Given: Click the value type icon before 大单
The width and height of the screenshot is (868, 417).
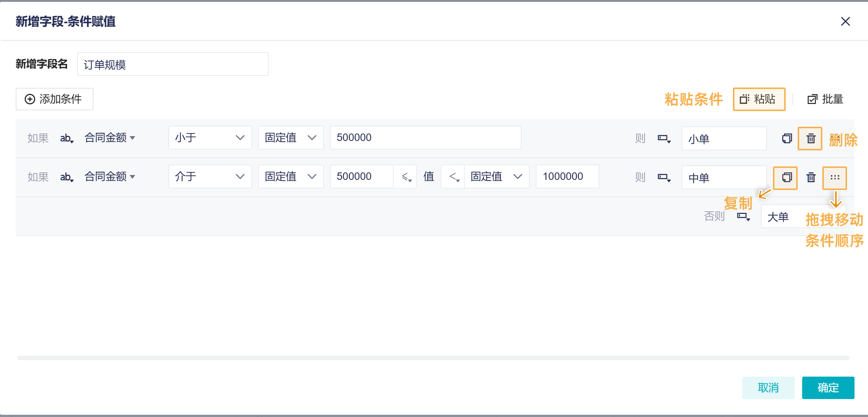Looking at the screenshot, I should click(743, 217).
